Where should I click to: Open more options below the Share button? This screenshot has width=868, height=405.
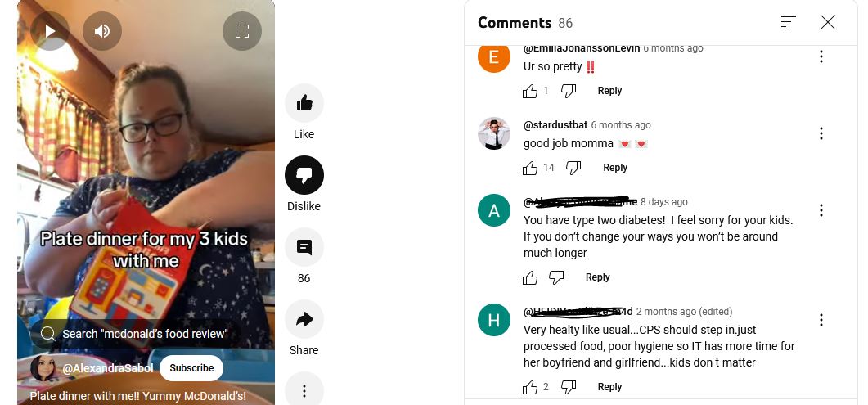coord(304,390)
